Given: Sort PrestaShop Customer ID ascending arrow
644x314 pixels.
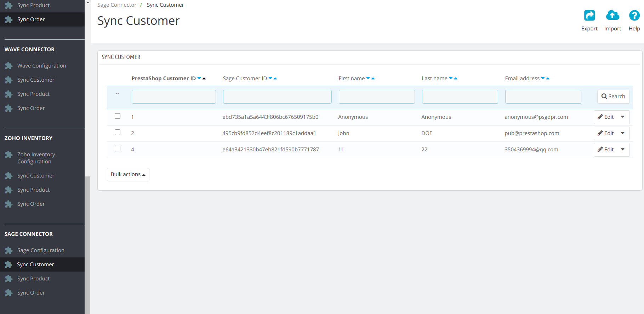Looking at the screenshot, I should click(x=204, y=78).
